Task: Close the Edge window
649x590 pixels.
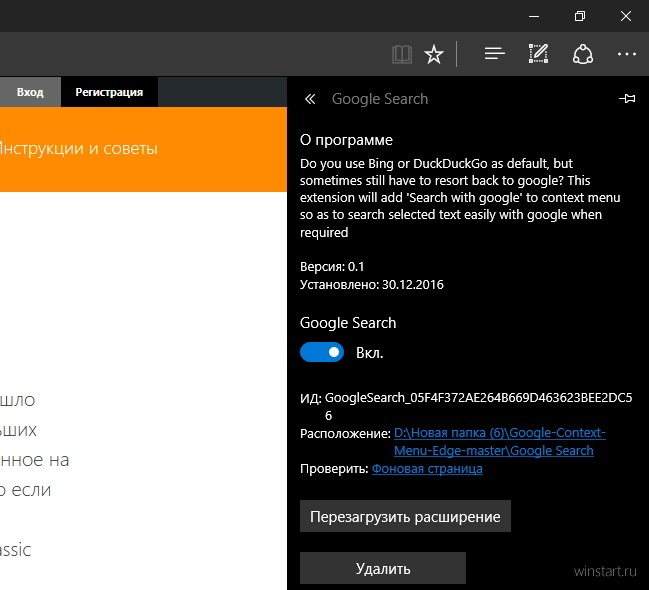Action: 626,16
